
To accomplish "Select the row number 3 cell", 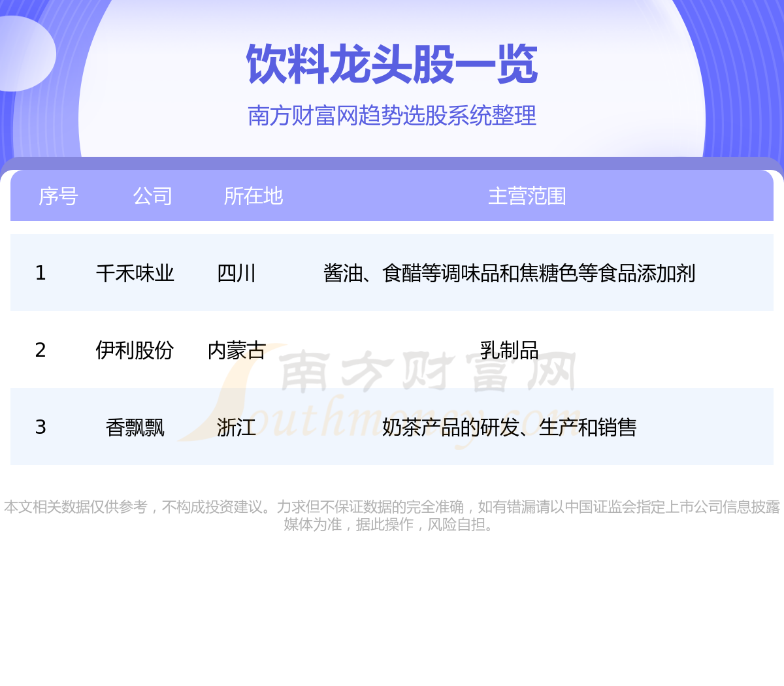I will coord(41,427).
